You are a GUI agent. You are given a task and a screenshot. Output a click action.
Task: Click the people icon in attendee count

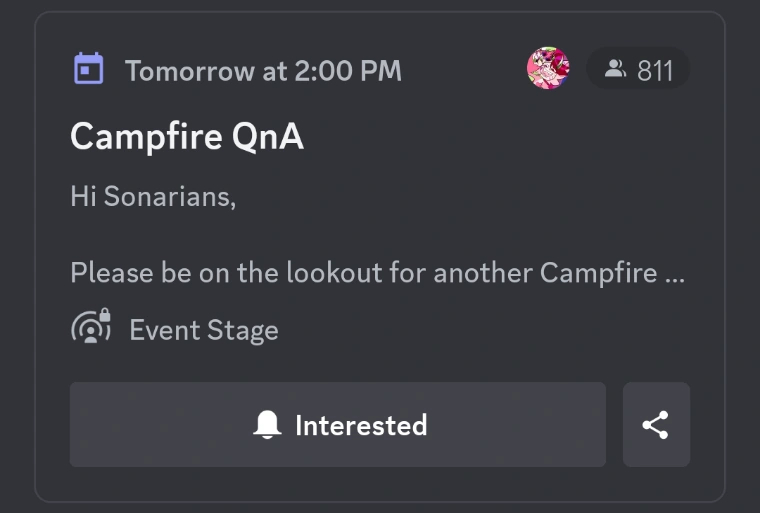coord(616,70)
